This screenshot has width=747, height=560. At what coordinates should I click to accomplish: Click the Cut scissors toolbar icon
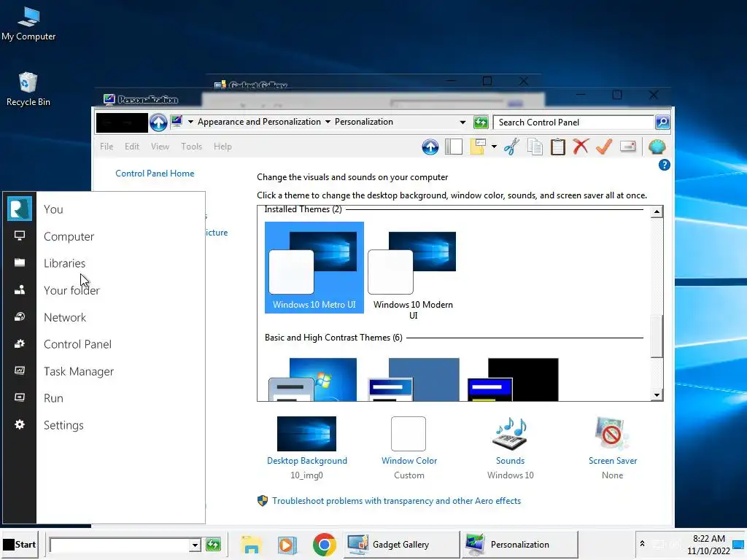(511, 147)
